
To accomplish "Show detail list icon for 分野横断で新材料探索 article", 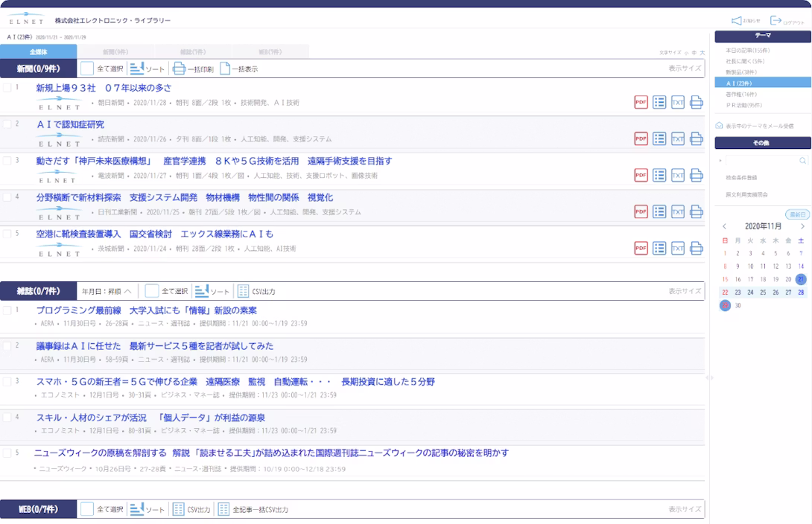I will 659,212.
